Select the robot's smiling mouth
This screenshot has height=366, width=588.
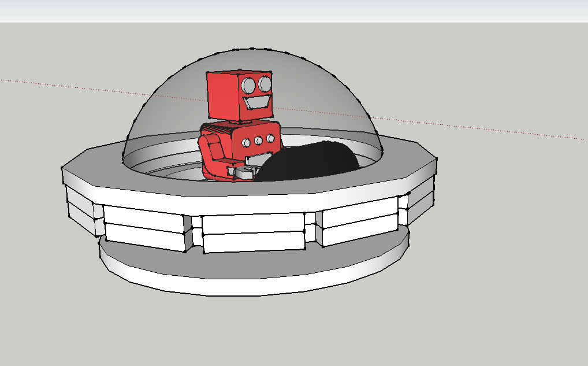tap(257, 103)
